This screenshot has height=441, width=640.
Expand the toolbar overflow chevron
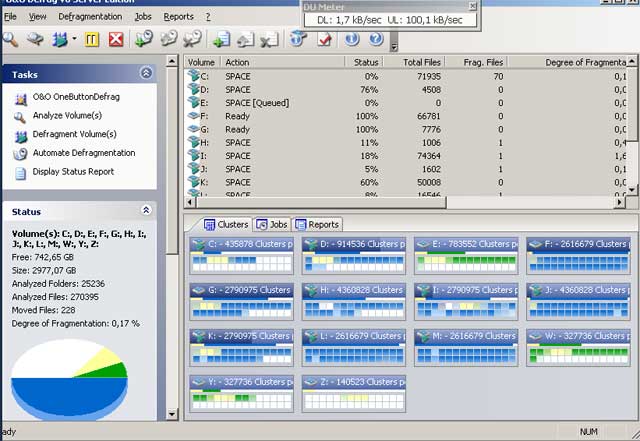click(x=394, y=47)
